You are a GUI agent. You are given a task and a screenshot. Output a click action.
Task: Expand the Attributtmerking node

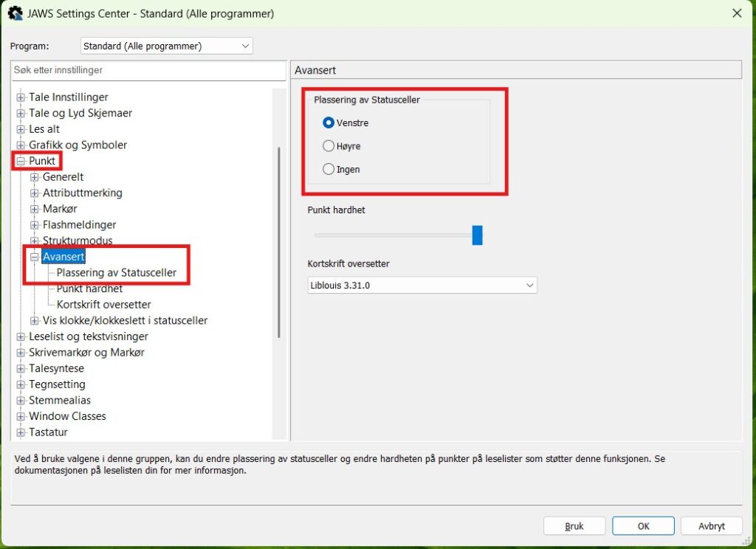click(x=34, y=193)
